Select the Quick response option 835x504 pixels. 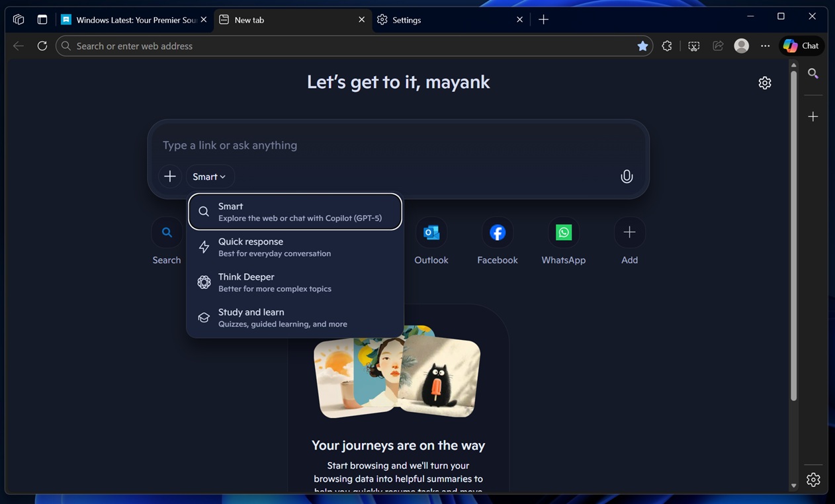click(295, 247)
